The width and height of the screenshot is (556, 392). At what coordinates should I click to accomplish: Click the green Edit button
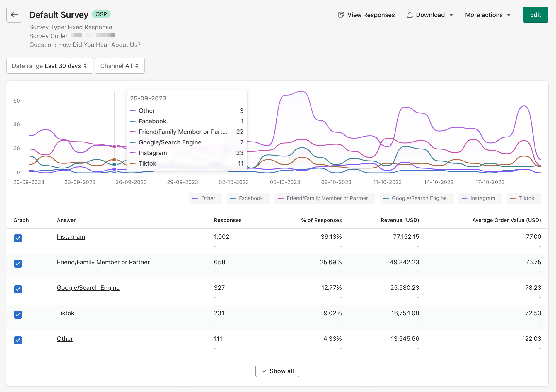click(535, 15)
